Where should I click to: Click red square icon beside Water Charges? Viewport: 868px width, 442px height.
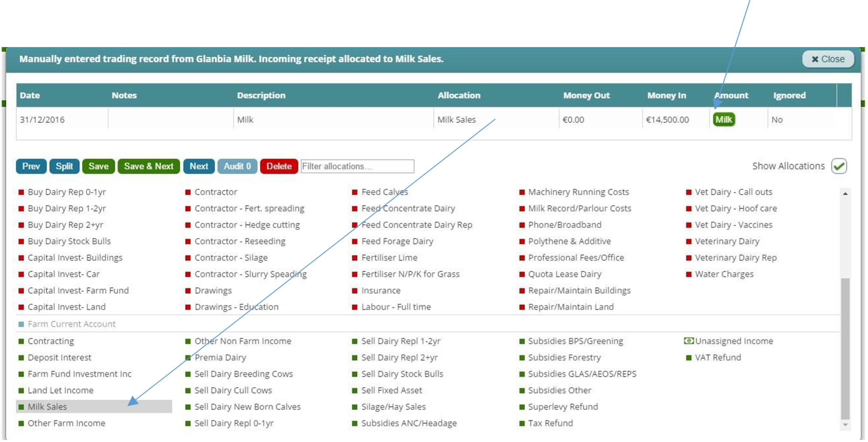pos(689,274)
